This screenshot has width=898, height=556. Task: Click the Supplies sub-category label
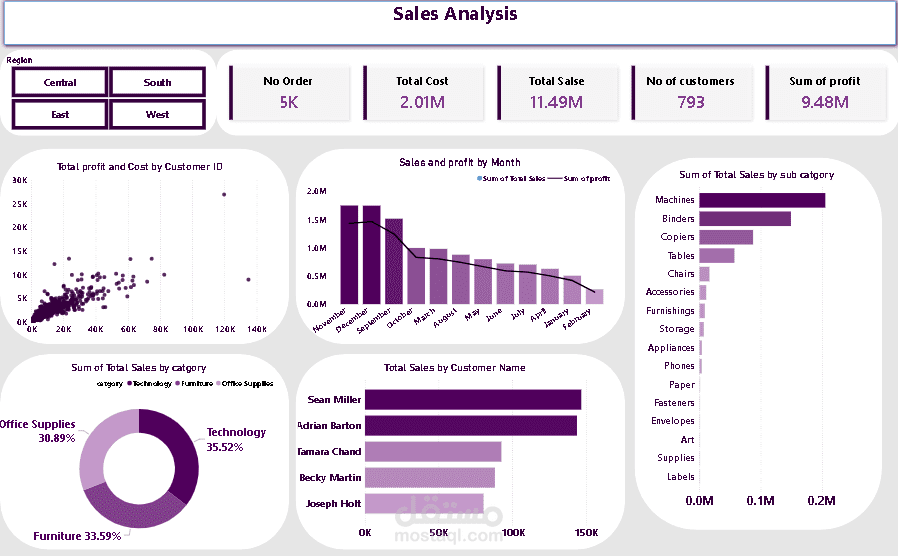pos(676,458)
